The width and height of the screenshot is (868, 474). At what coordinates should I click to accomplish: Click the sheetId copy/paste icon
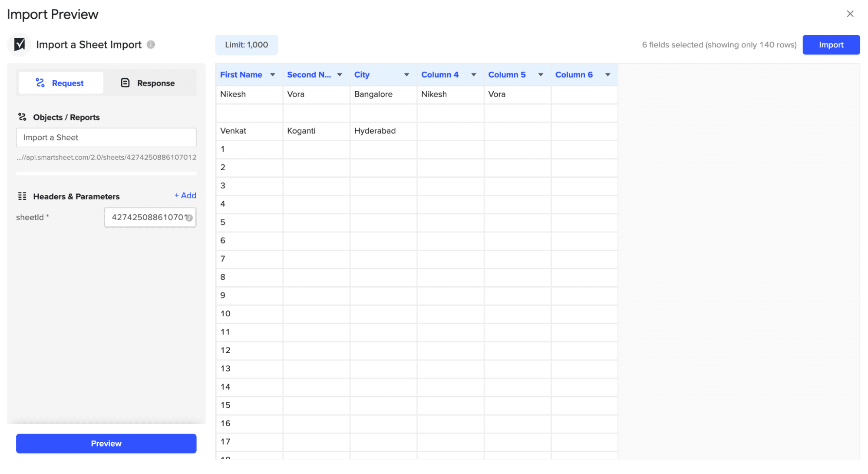tap(189, 217)
